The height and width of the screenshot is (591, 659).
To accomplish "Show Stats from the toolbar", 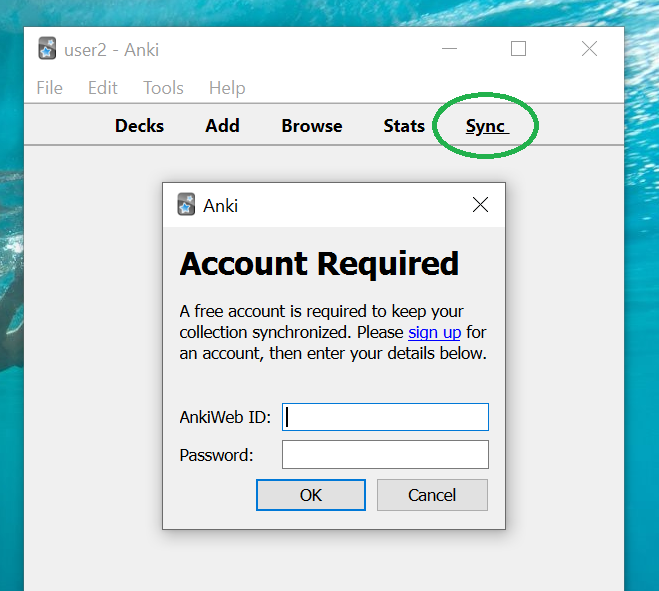I will 404,126.
